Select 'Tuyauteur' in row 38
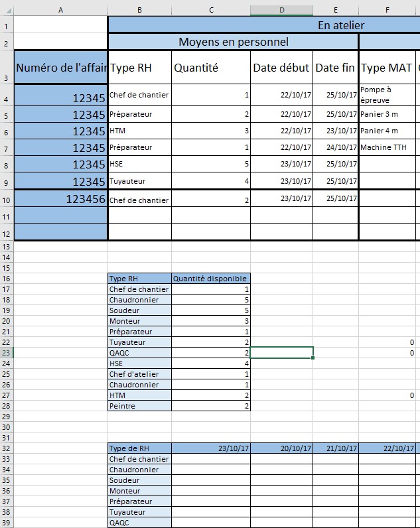 pos(139,512)
